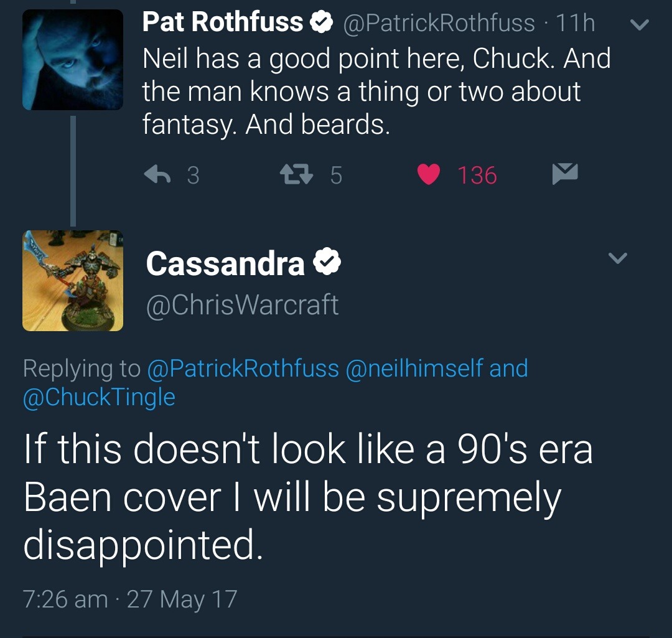Open the @neilhimself mention link
The width and height of the screenshot is (672, 638).
[x=414, y=368]
